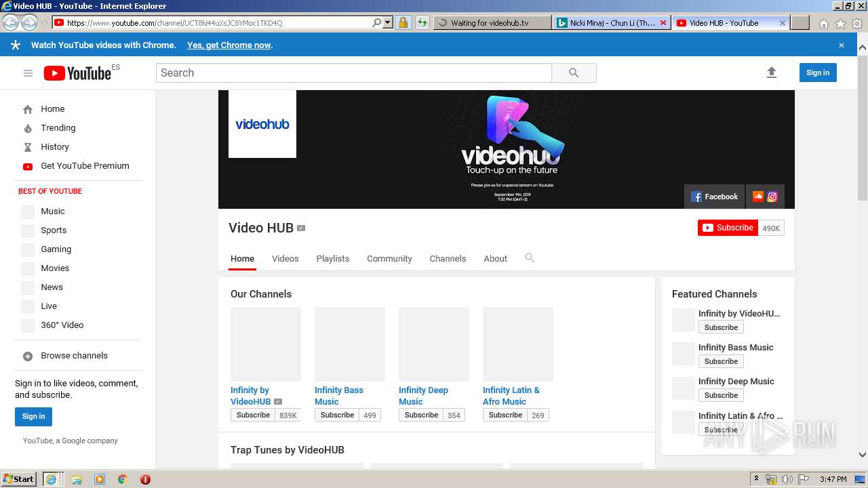The width and height of the screenshot is (868, 488).
Task: Subscribe to Infinity Deep Music in Our Channels
Action: click(422, 415)
